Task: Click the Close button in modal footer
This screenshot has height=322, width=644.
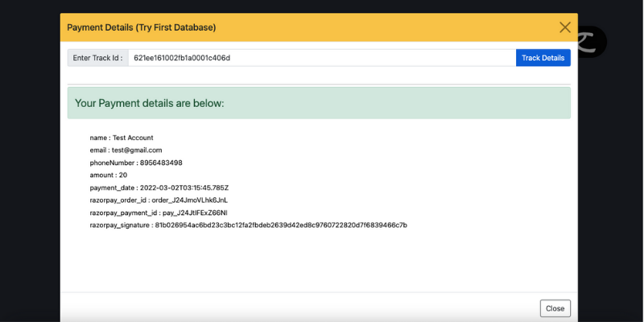Action: click(x=555, y=308)
